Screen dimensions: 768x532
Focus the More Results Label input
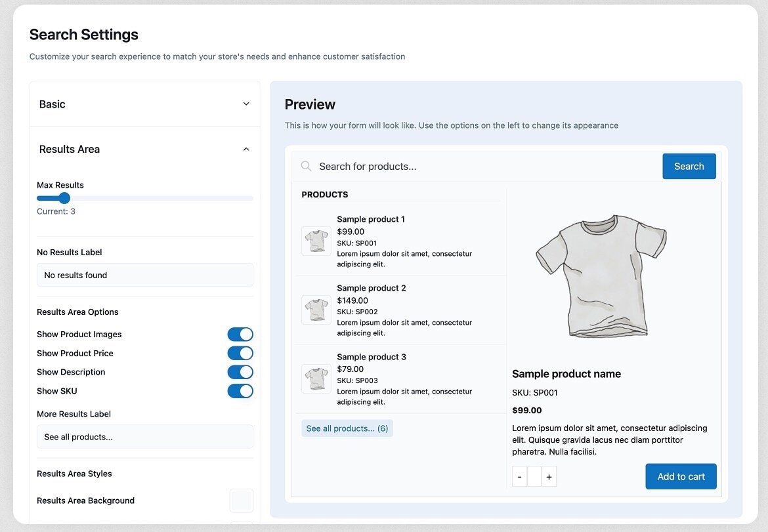(x=145, y=437)
